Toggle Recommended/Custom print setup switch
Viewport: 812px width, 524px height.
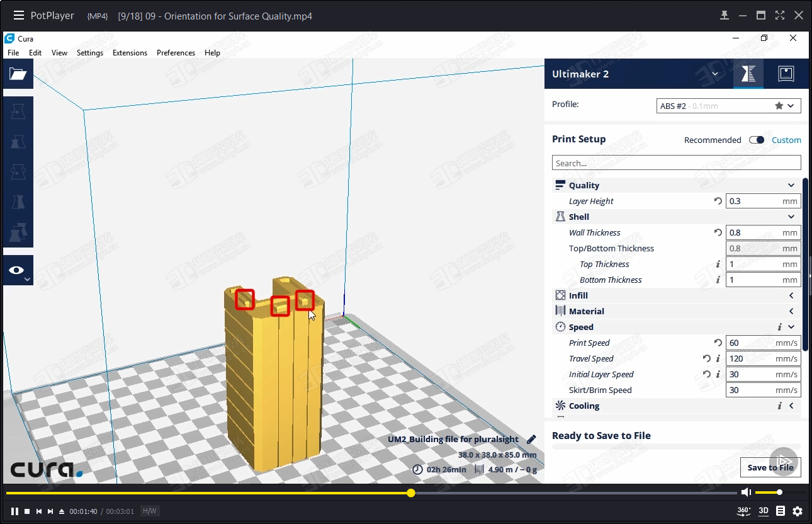[x=757, y=140]
